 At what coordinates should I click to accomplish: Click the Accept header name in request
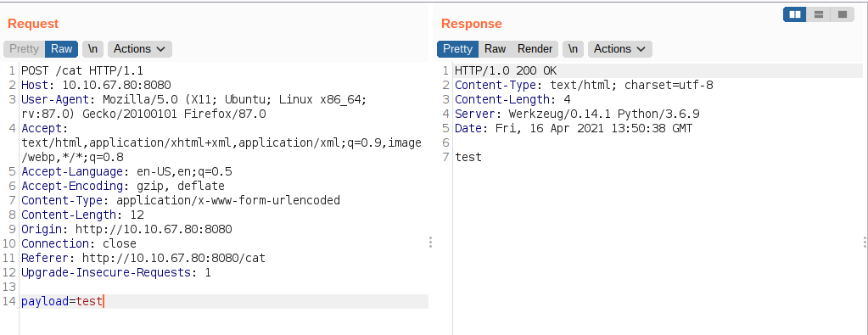coord(42,128)
